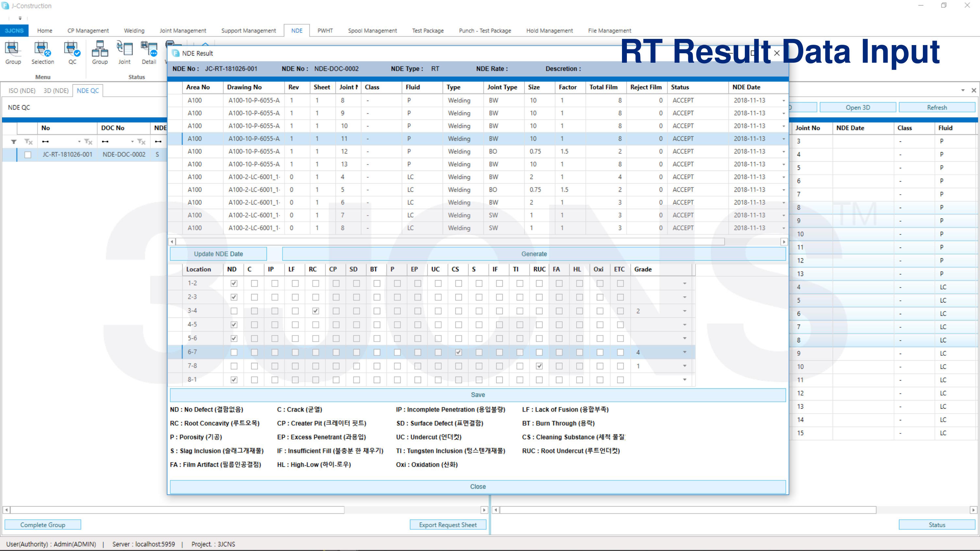The width and height of the screenshot is (980, 551).
Task: Click left arrow of bottom-left panel scrollbar
Action: tap(7, 510)
